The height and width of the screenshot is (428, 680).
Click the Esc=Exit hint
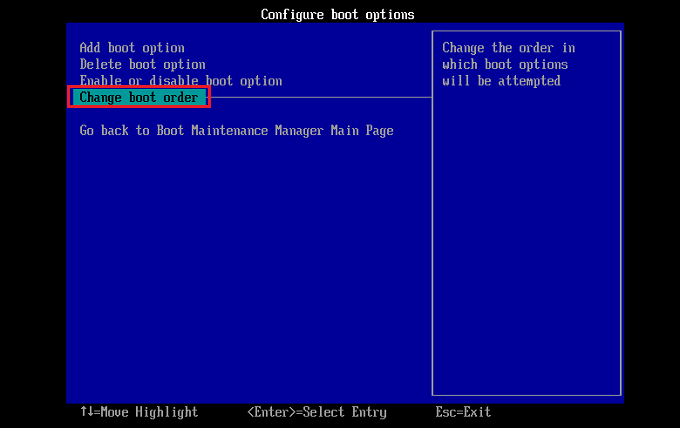[463, 412]
